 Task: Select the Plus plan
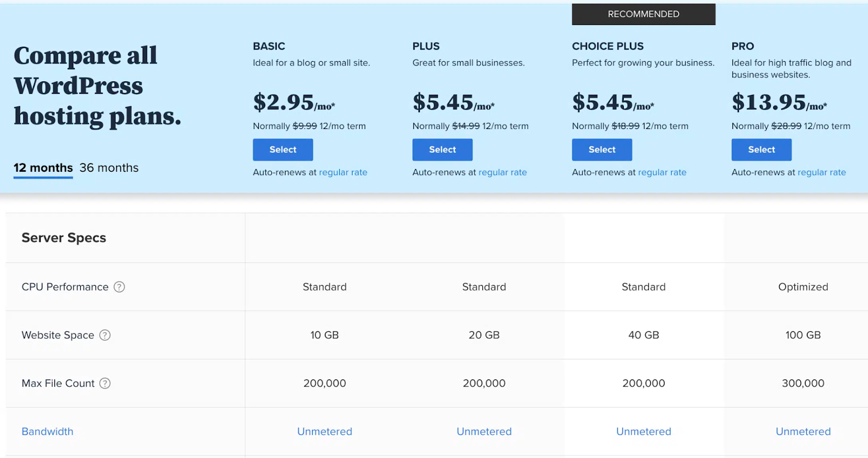coord(442,150)
